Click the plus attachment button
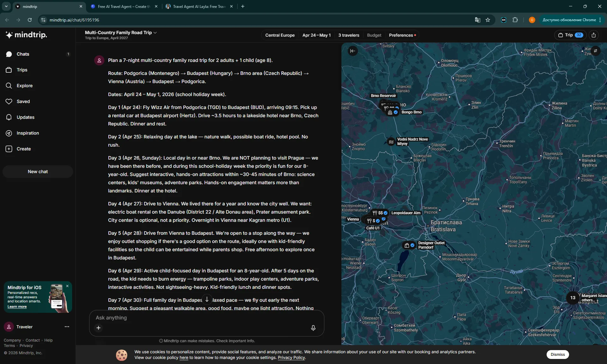This screenshot has height=364, width=607. [98, 328]
